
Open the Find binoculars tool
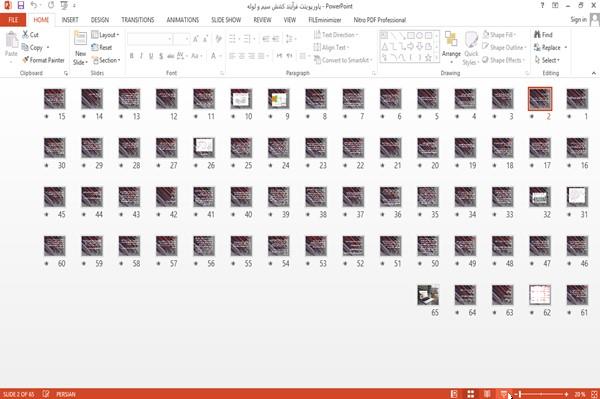pos(543,34)
